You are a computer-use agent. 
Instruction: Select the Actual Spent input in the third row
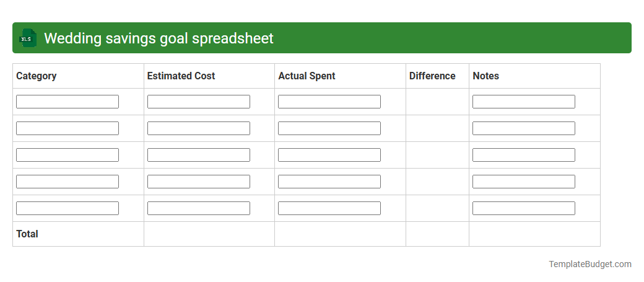[x=329, y=155]
